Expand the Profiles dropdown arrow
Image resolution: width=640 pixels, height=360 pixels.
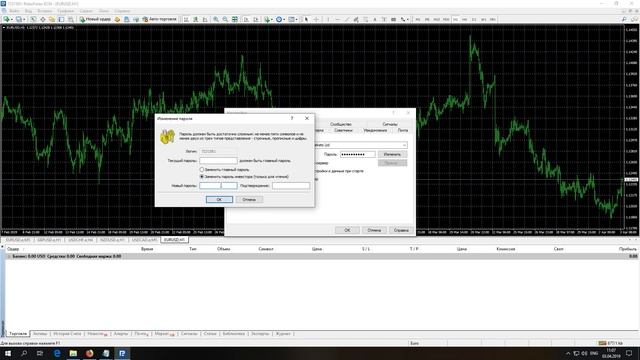tap(24, 19)
